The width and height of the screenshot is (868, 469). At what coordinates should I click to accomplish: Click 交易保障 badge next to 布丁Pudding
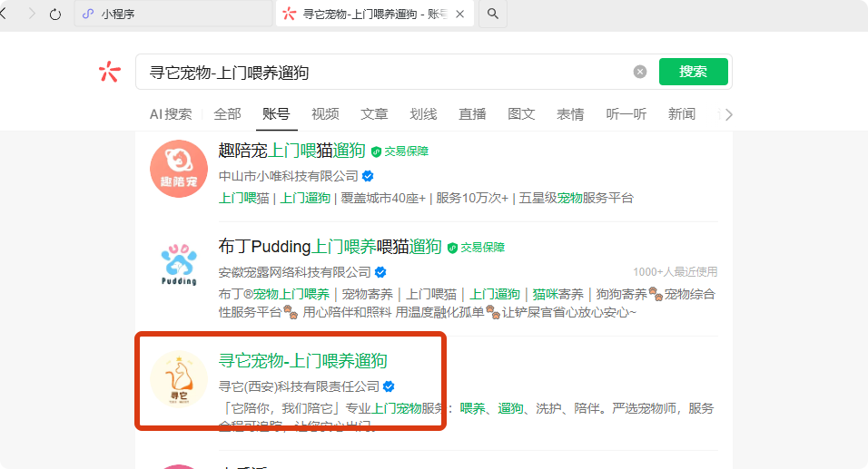point(476,248)
